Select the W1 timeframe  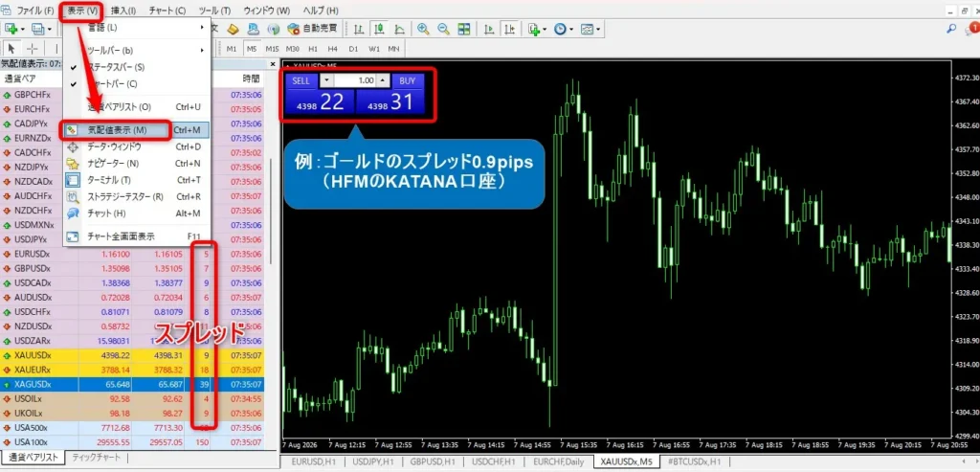374,49
